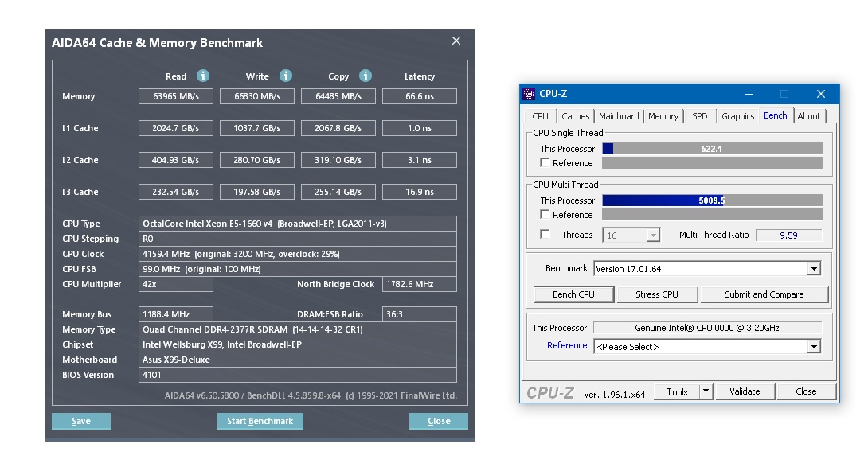Click the CPU FSB field 99.0 MHz
The width and height of the screenshot is (868, 471).
[x=298, y=269]
